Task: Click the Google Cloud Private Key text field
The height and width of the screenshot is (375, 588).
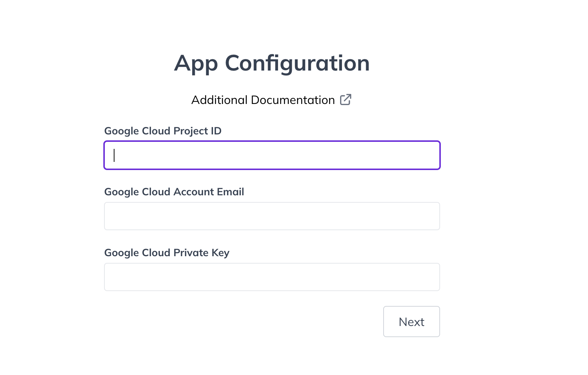Action: (x=272, y=277)
